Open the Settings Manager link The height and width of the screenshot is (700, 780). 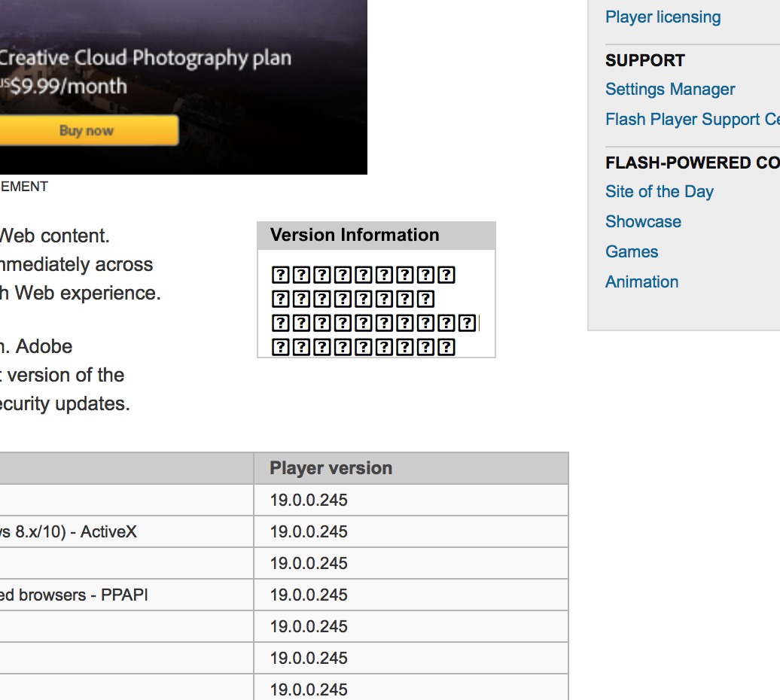click(669, 89)
